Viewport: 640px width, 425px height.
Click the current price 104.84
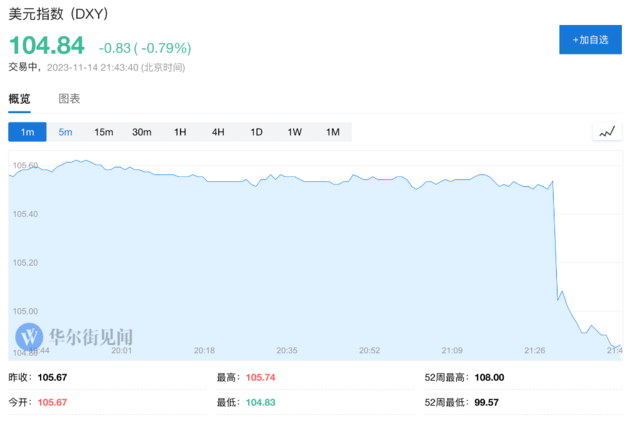pyautogui.click(x=46, y=46)
